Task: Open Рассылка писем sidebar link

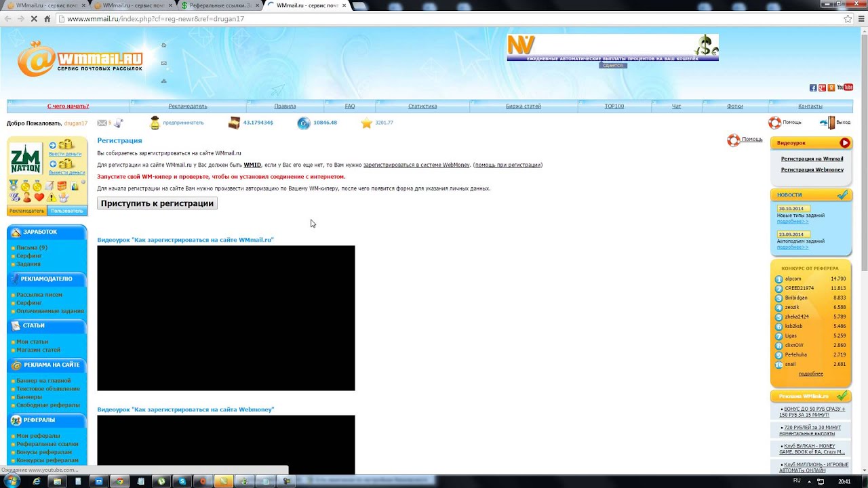Action: pyautogui.click(x=39, y=295)
